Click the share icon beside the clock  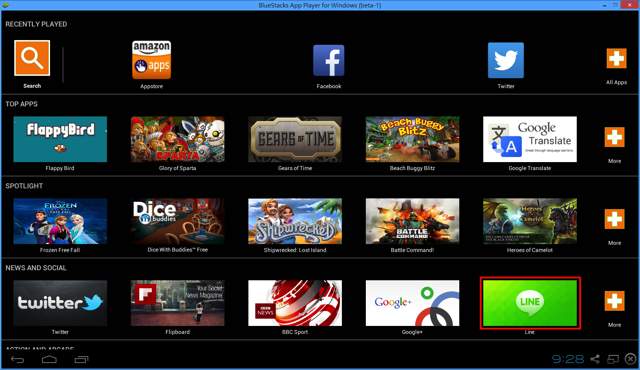click(x=595, y=359)
